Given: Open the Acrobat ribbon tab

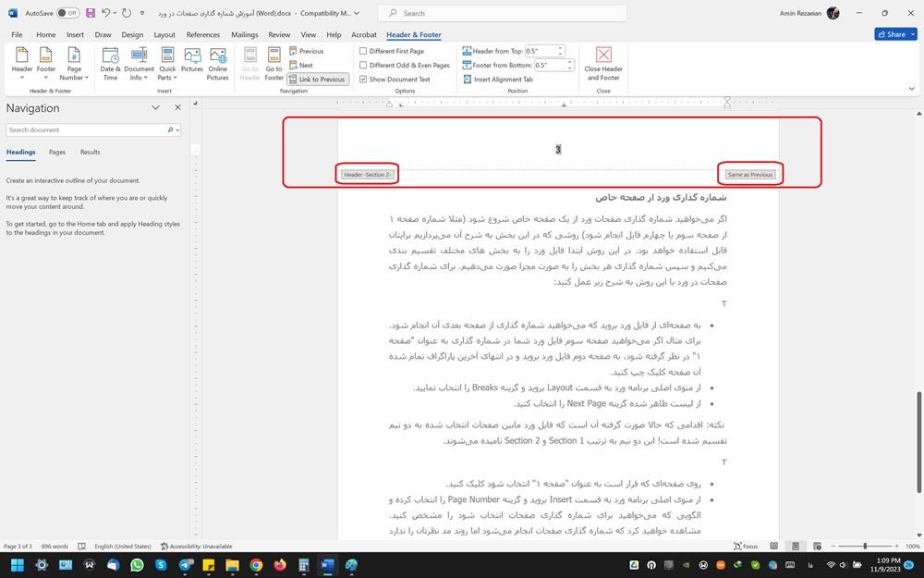Looking at the screenshot, I should coord(362,34).
